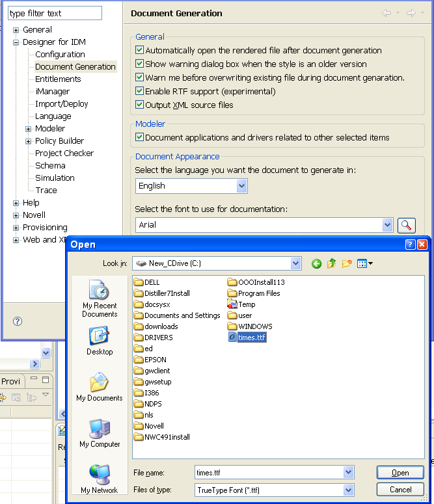Collapse the Designer for IDM node

pos(16,42)
